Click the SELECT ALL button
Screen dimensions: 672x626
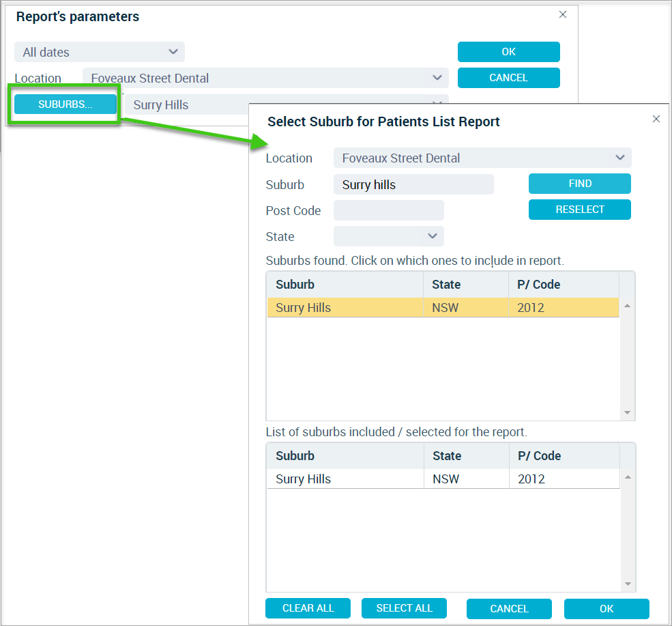coord(404,608)
